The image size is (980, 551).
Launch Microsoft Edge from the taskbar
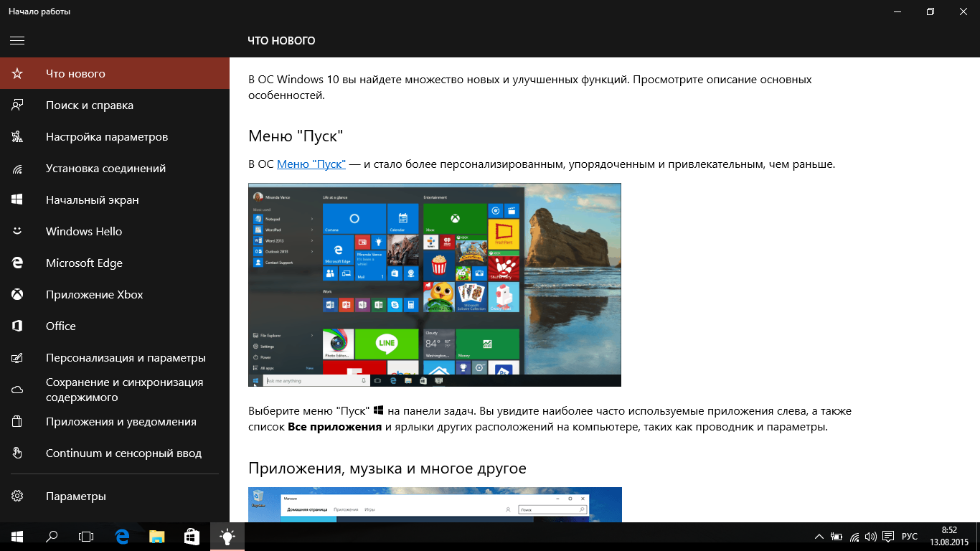click(122, 537)
